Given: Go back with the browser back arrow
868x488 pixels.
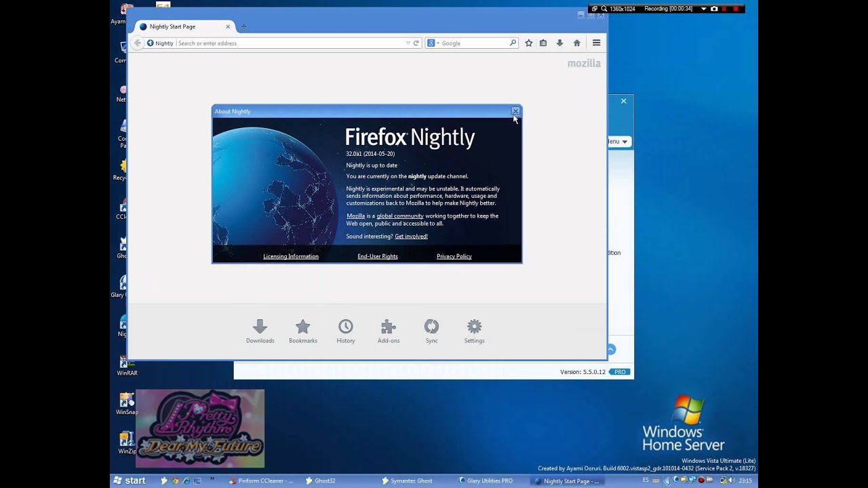Looking at the screenshot, I should [138, 43].
